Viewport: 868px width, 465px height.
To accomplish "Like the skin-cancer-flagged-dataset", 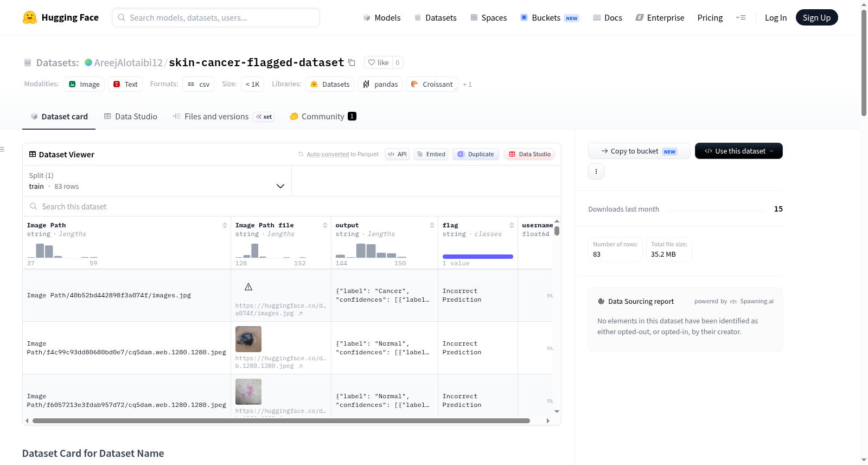I will [x=378, y=62].
